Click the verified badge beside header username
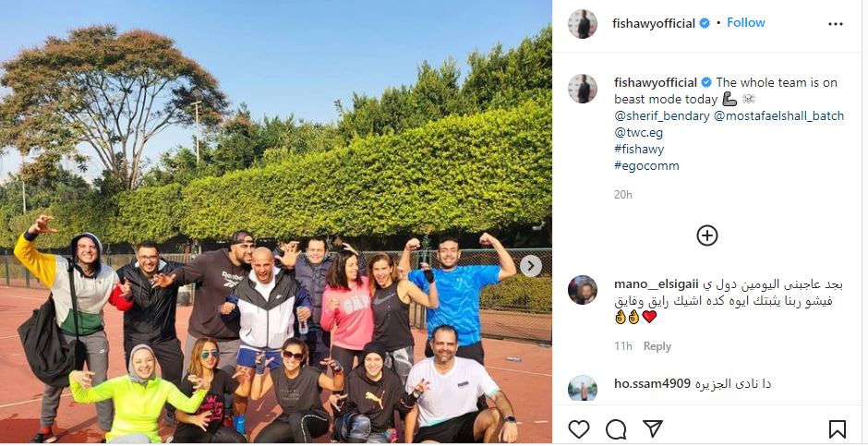Image resolution: width=868 pixels, height=446 pixels. point(705,23)
